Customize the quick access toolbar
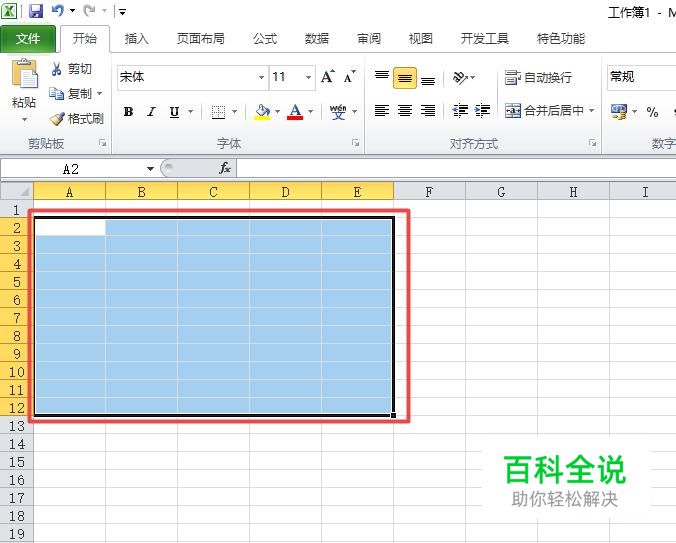 click(122, 12)
